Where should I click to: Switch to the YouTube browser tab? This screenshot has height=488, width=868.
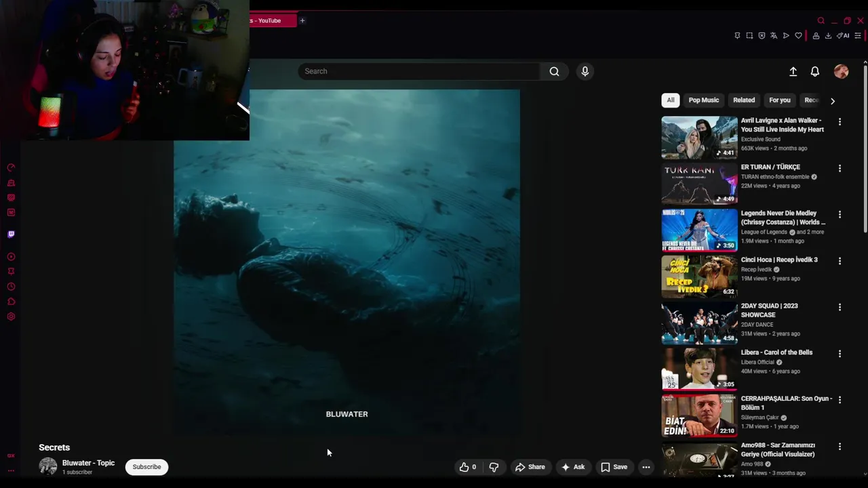click(273, 20)
